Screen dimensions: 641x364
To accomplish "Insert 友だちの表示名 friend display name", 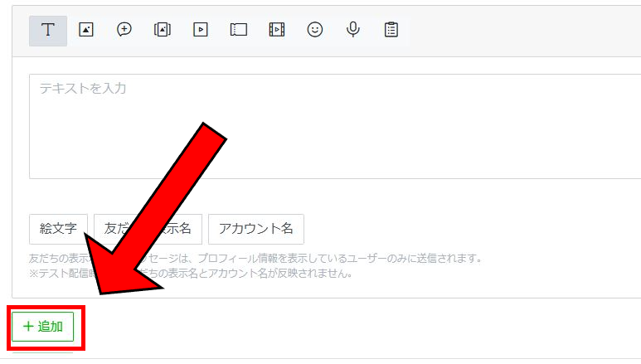I will pyautogui.click(x=112, y=229).
